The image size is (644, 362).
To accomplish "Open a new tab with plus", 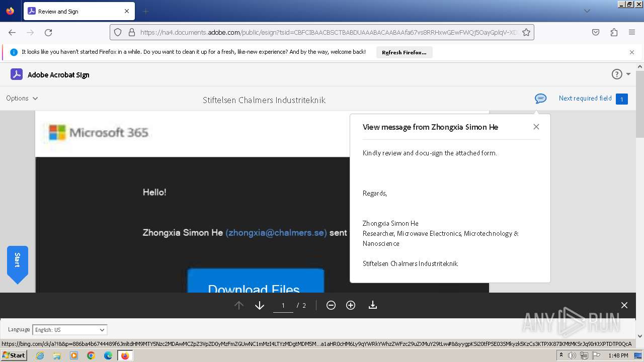I will coord(146,11).
